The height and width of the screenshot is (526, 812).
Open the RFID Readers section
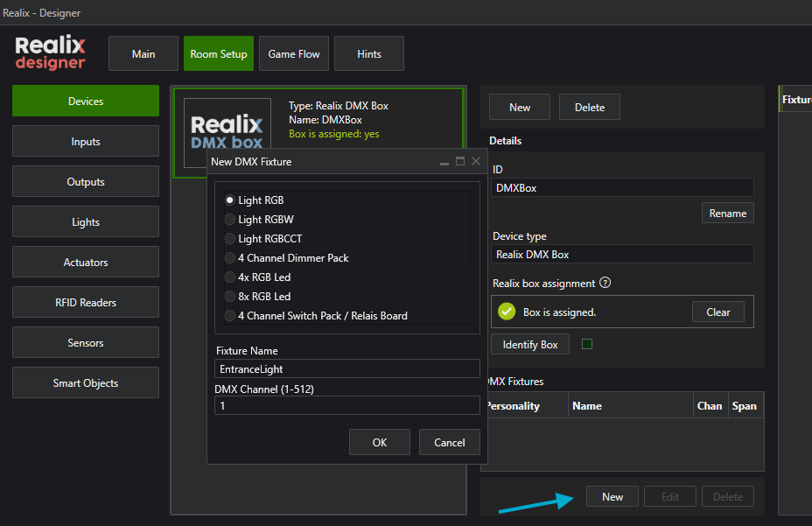point(86,302)
